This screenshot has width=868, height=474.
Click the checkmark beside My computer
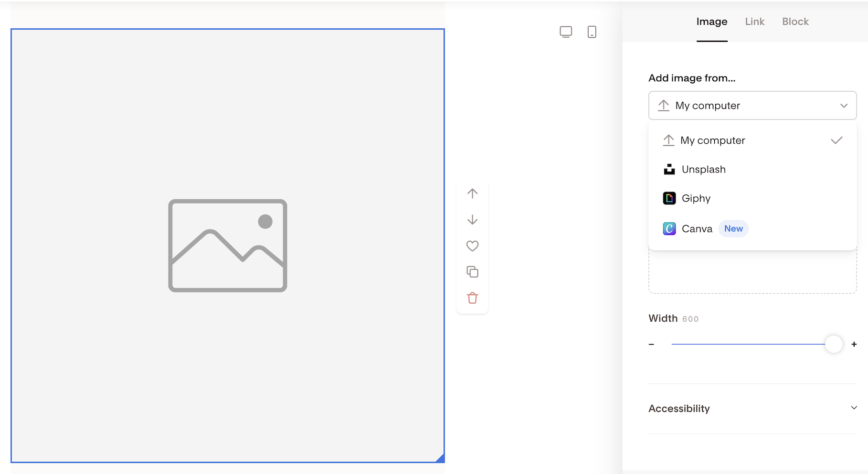836,140
